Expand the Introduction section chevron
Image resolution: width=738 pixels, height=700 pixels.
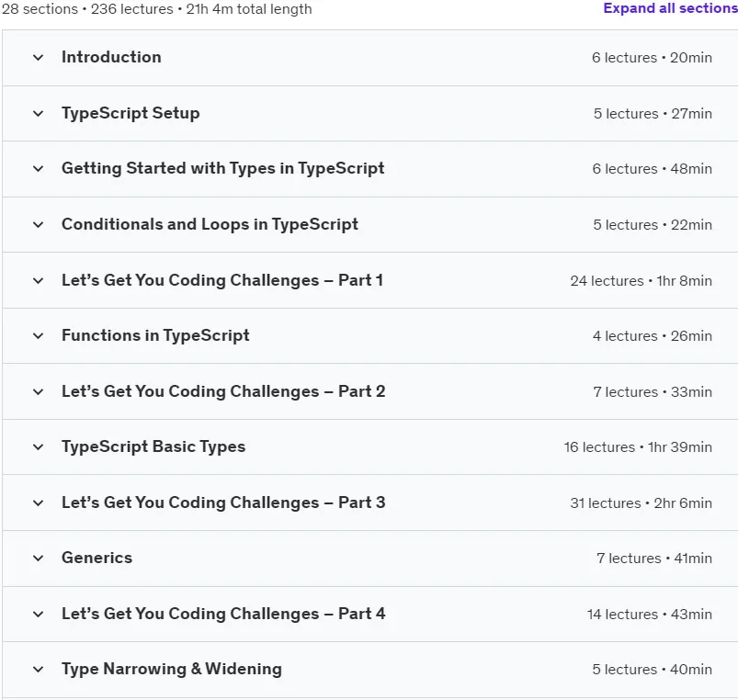coord(38,58)
